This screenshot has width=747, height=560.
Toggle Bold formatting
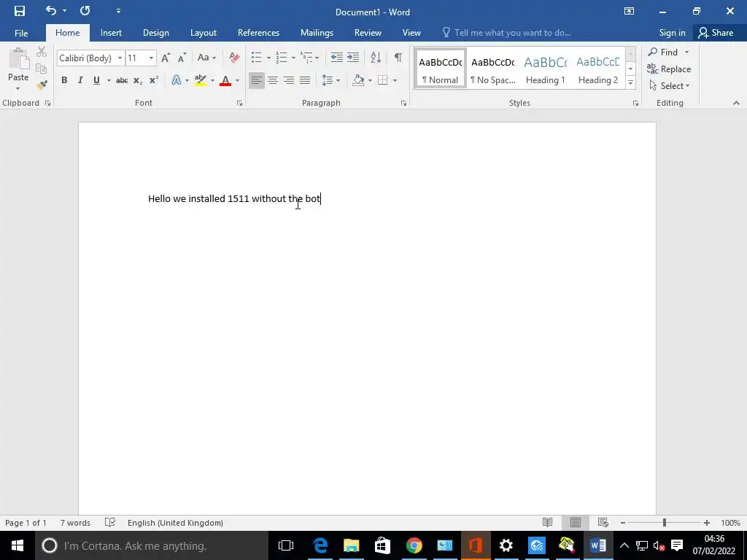tap(64, 80)
